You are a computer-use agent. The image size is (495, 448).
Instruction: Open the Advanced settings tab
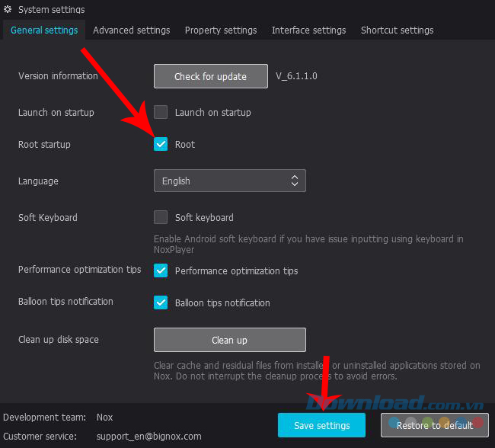[131, 30]
